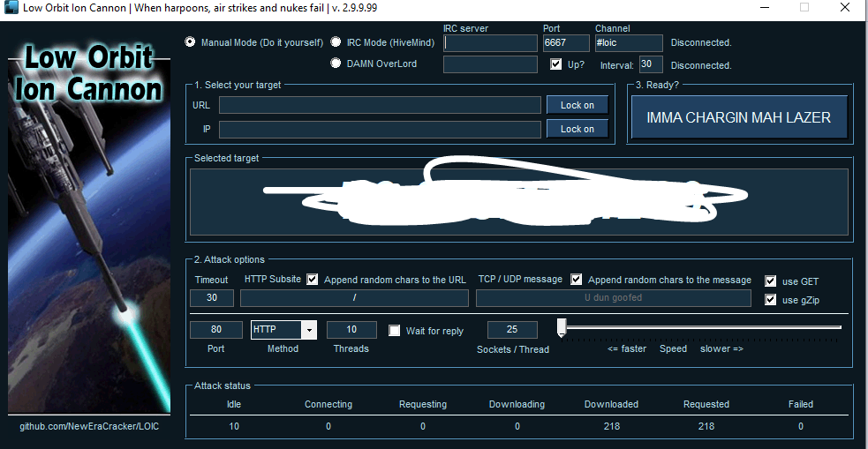Click the value 218 under Requested

coord(706,426)
